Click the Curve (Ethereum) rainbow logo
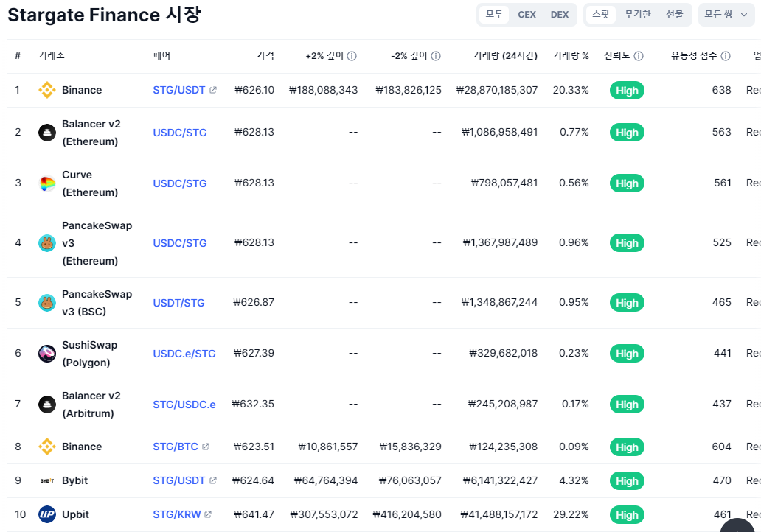 point(47,183)
